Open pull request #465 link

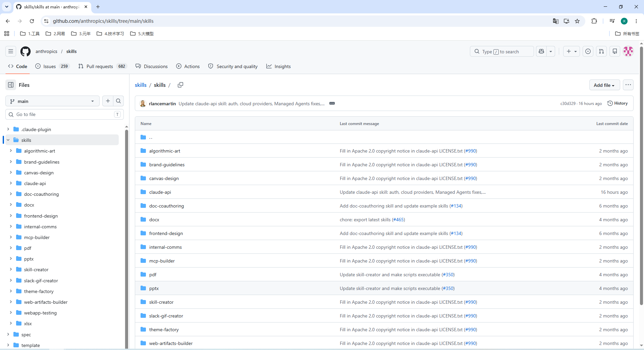coord(398,220)
